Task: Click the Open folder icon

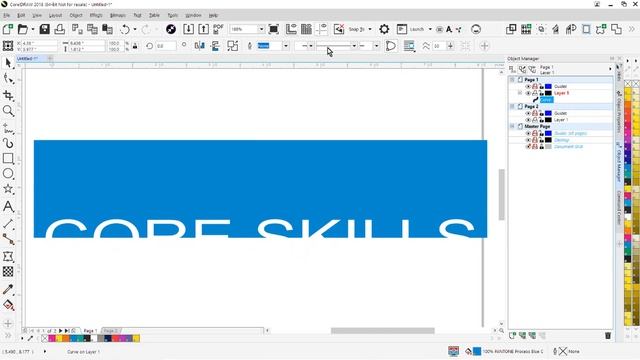Action: (22, 29)
